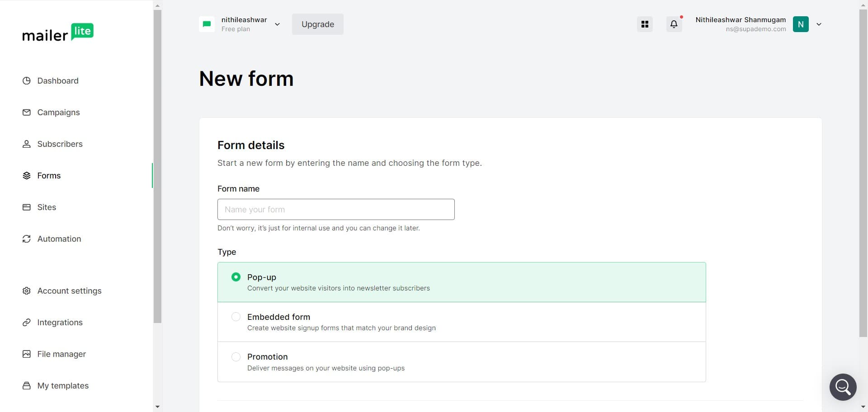Choose the Promotion form type

(236, 356)
